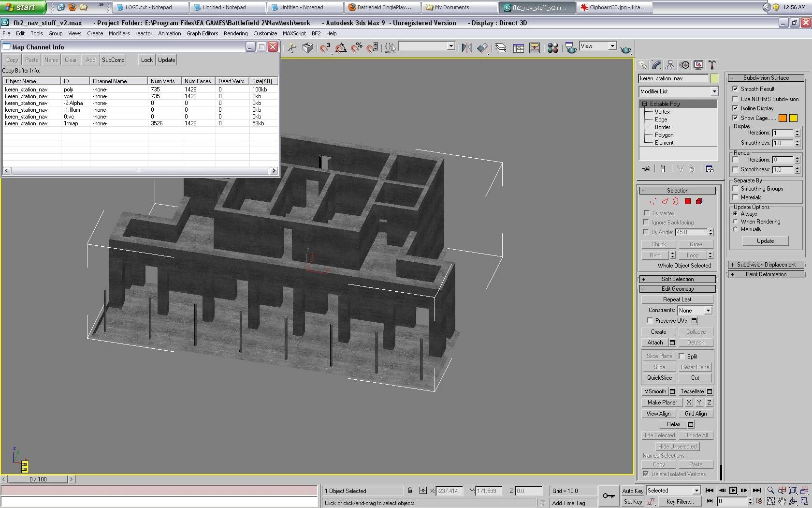This screenshot has width=812, height=508.
Task: Expand the Soft Selection rollout
Action: [677, 279]
